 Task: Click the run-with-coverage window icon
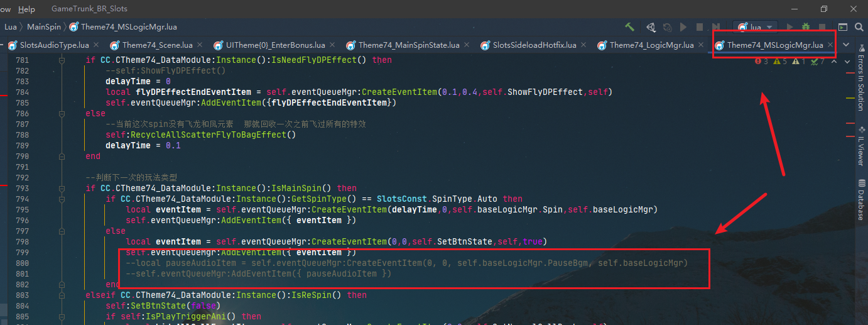coord(842,27)
